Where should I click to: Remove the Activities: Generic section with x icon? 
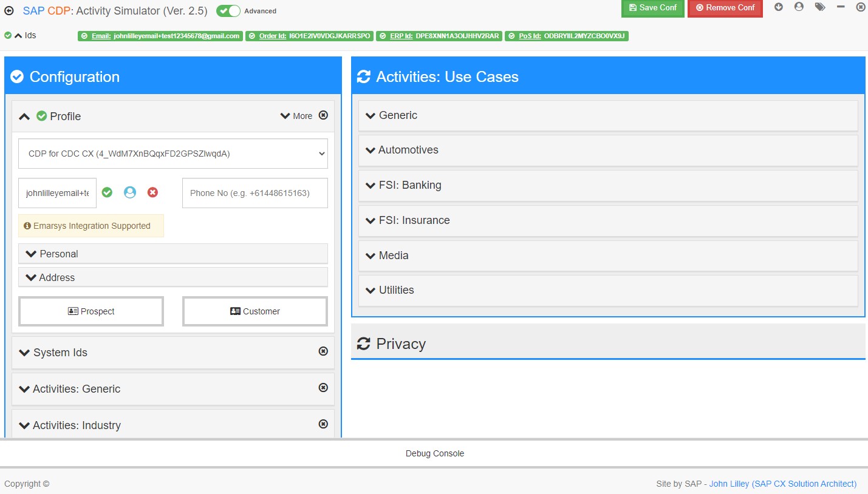point(323,388)
